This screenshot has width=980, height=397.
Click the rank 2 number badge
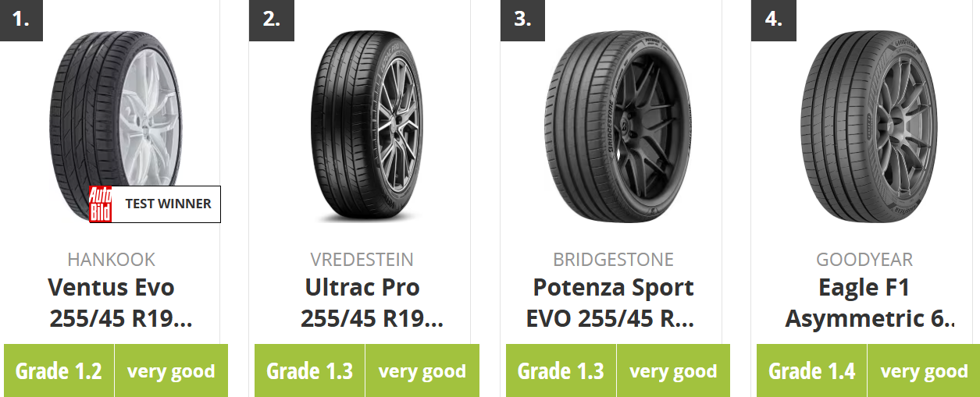271,19
